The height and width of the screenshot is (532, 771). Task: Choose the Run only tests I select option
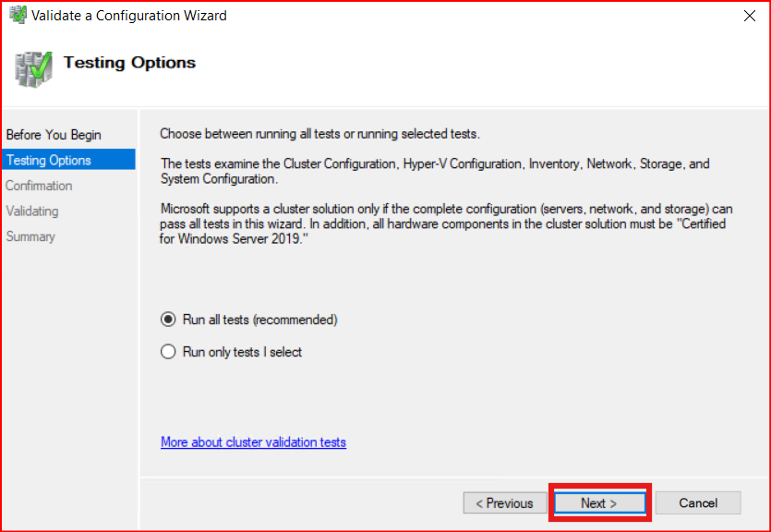point(168,352)
